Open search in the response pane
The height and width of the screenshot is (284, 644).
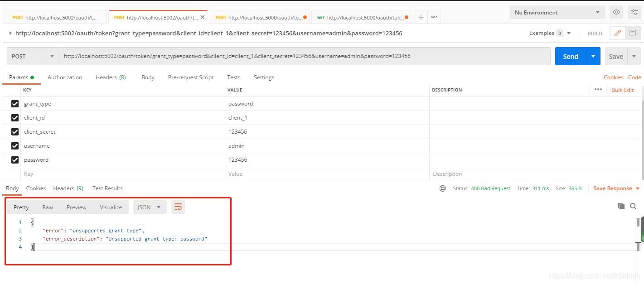[633, 206]
